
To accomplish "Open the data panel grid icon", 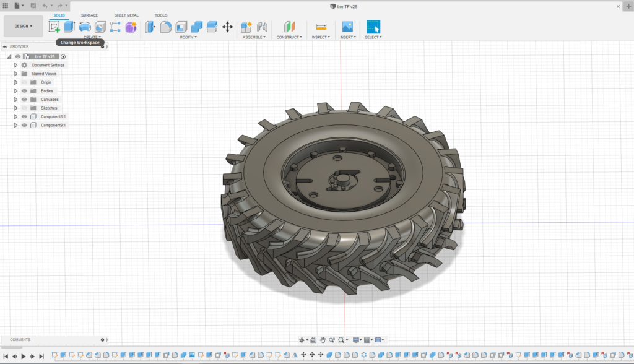I will pos(5,6).
